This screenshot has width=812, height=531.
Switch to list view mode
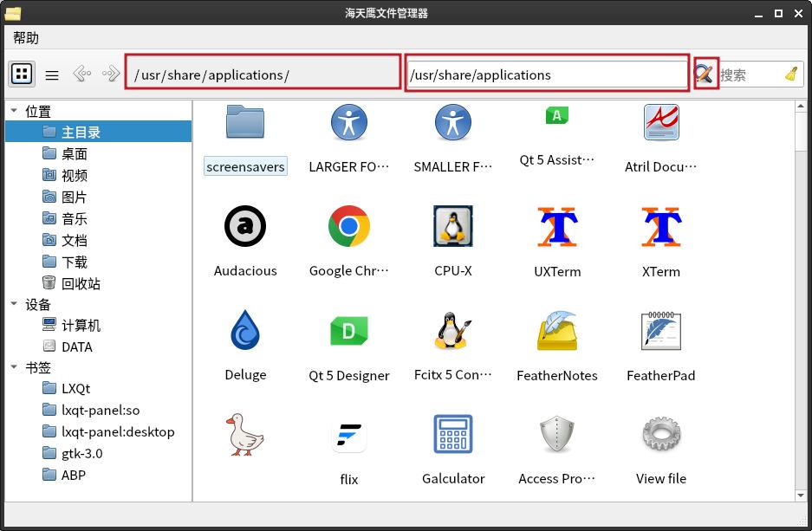coord(52,75)
